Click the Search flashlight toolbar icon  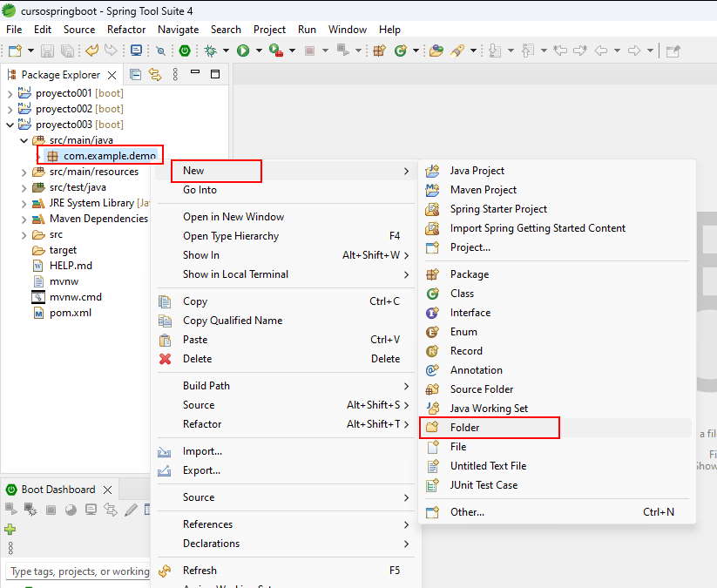pos(457,51)
